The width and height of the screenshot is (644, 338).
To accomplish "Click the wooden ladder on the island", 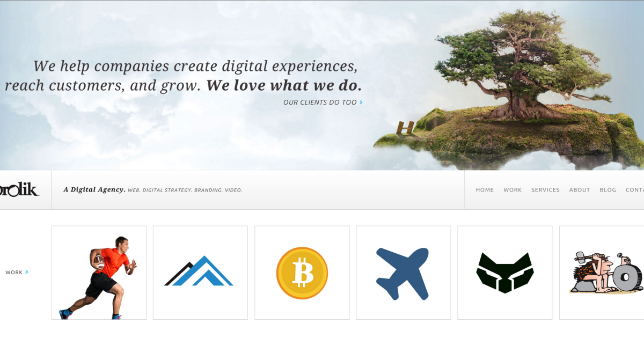I will tap(405, 129).
